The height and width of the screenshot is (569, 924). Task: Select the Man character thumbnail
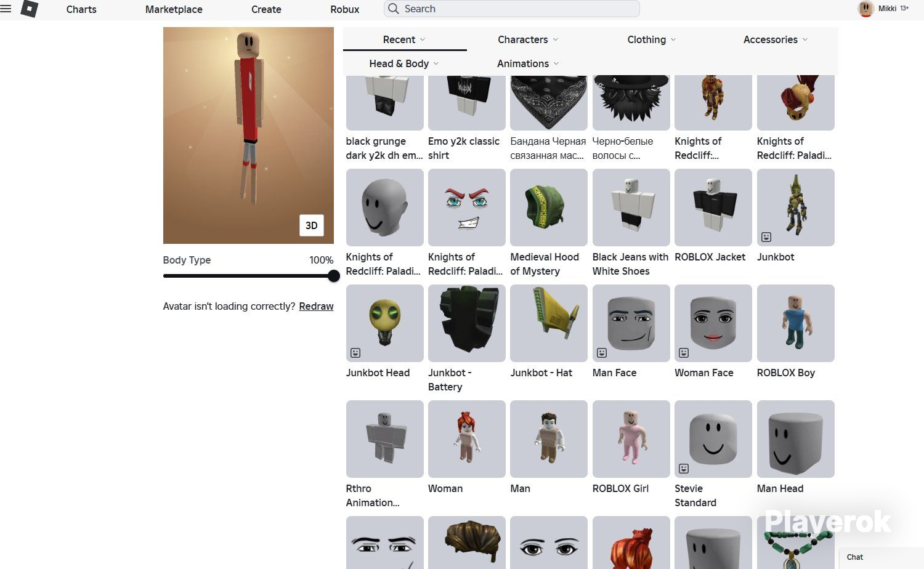tap(549, 439)
